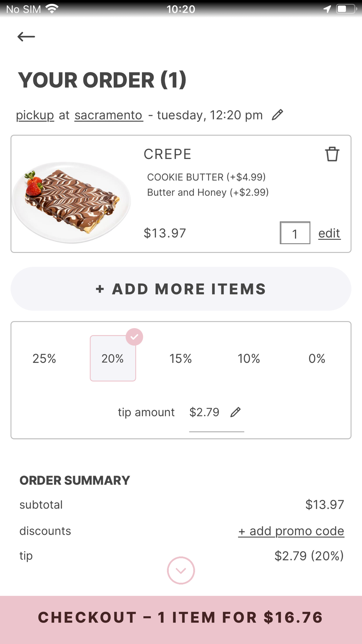Edit pickup time with pencil icon
Image resolution: width=362 pixels, height=644 pixels.
tap(277, 115)
